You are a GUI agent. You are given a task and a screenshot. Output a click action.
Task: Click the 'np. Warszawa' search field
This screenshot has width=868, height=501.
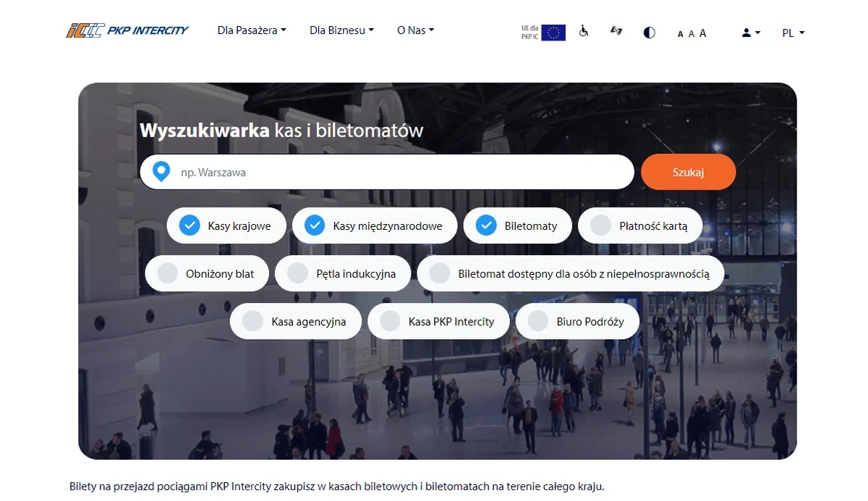398,172
